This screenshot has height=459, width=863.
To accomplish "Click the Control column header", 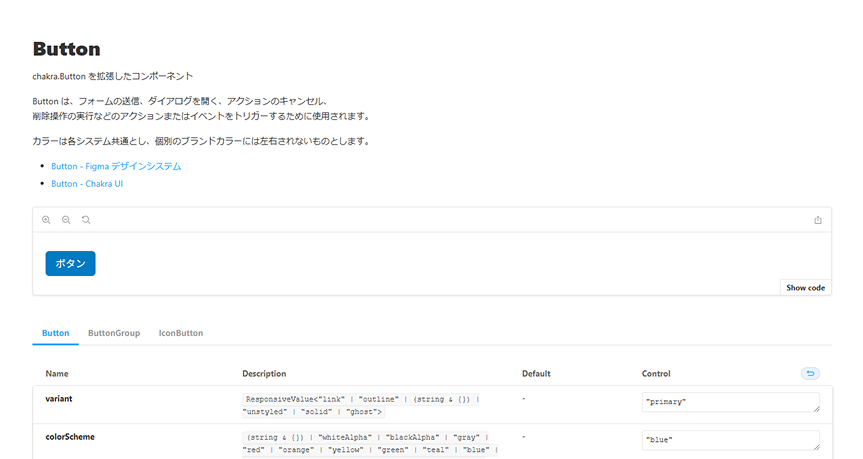I will pos(657,374).
